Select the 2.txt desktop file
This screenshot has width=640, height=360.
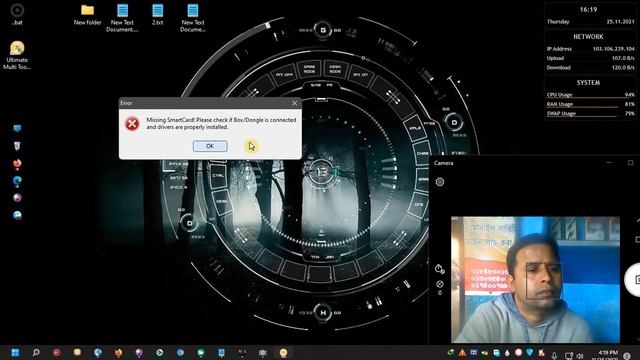pos(158,15)
